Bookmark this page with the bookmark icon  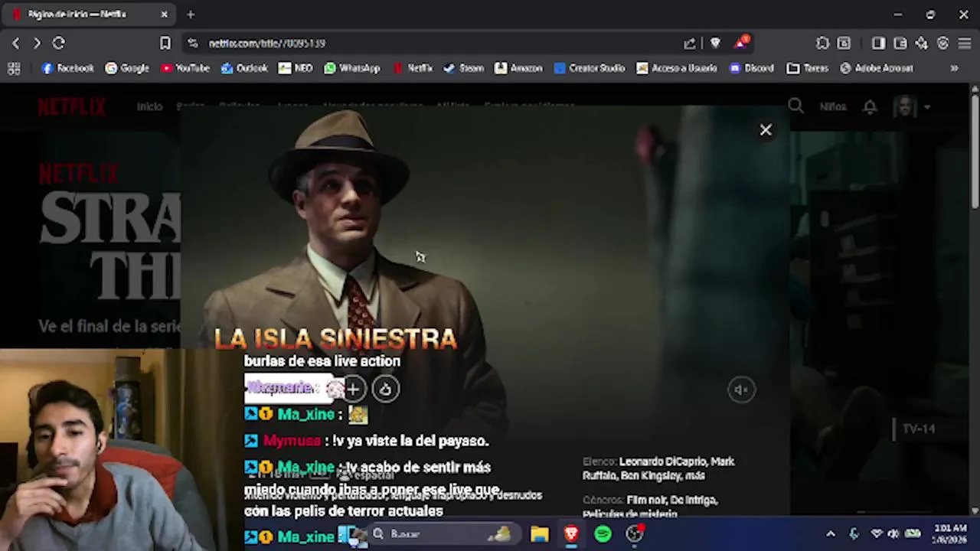[x=165, y=44]
